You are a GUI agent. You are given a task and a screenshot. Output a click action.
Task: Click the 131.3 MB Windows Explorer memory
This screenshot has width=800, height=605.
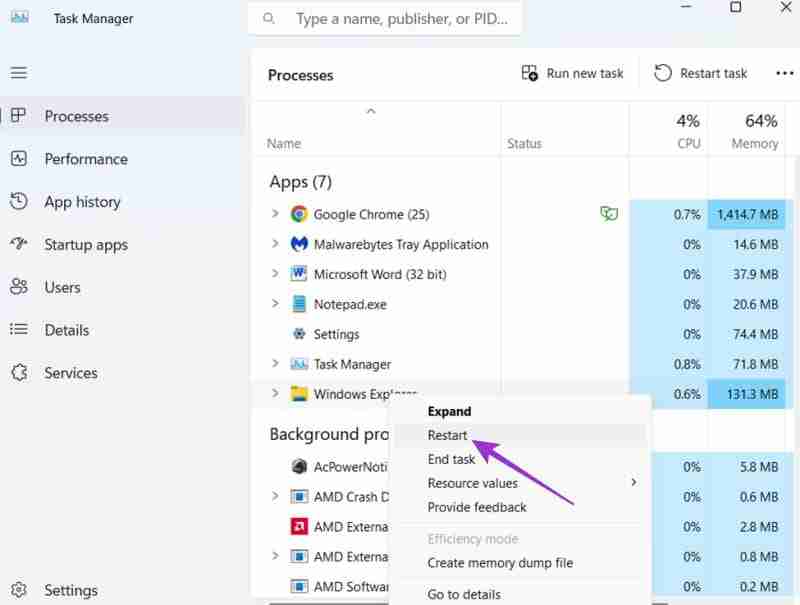coord(753,394)
